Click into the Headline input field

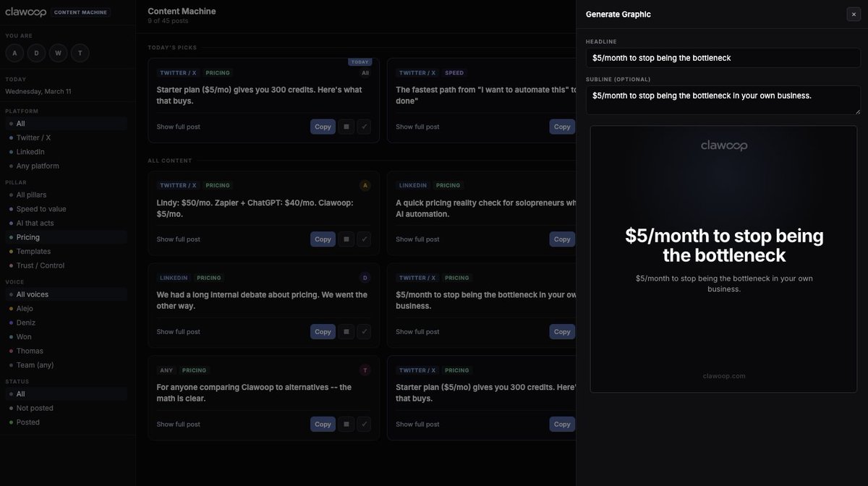723,58
